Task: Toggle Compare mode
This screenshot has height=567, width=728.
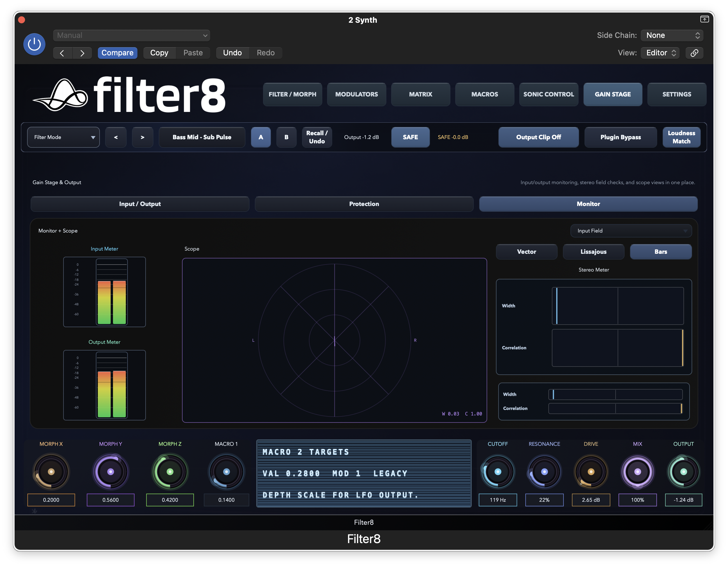Action: (x=117, y=53)
